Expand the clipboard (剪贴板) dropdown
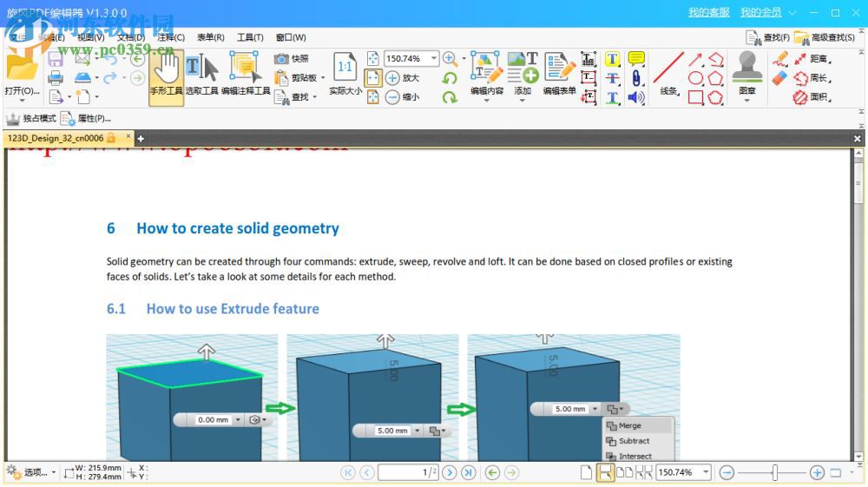 click(323, 78)
